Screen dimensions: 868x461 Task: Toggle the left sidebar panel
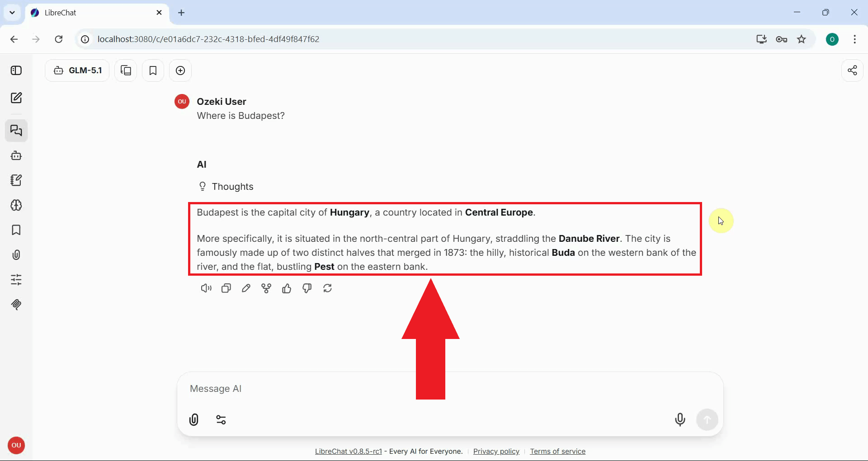16,71
